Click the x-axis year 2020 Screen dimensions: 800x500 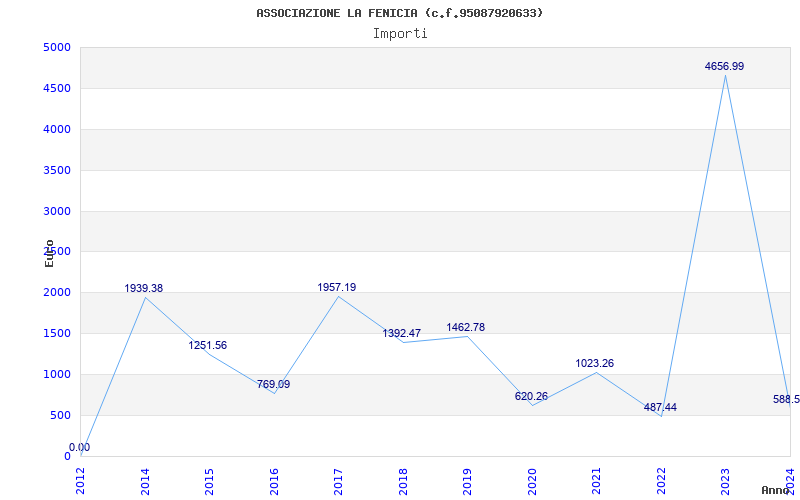(x=532, y=481)
